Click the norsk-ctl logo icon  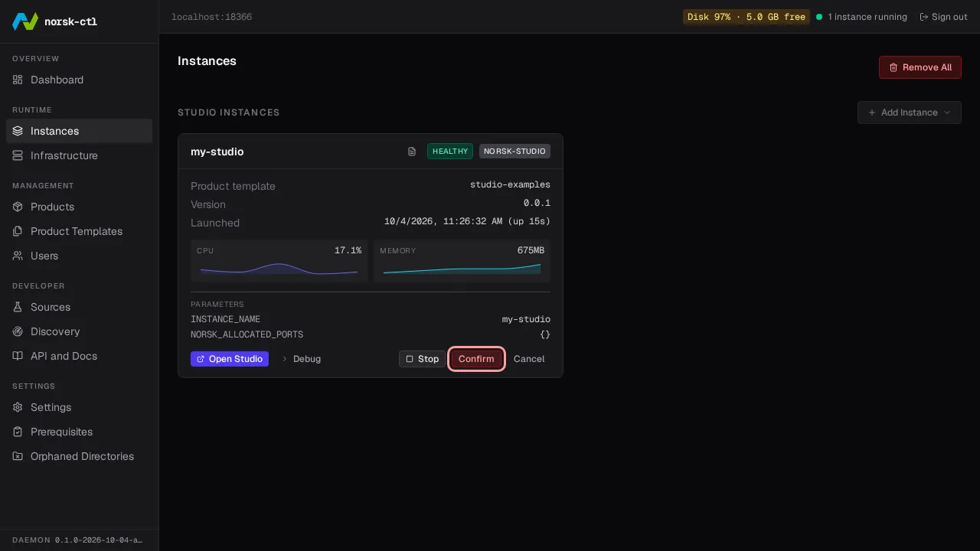coord(25,21)
